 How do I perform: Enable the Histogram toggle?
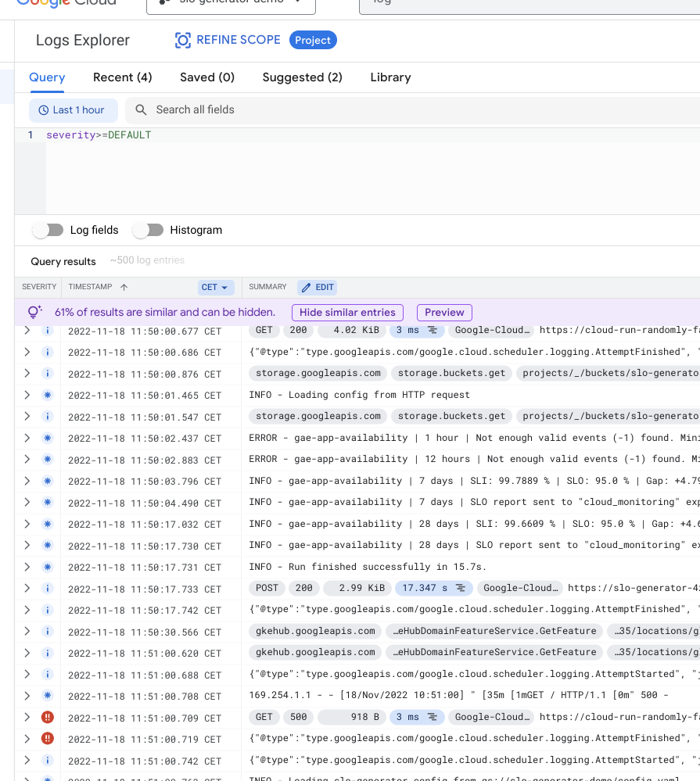tap(148, 230)
